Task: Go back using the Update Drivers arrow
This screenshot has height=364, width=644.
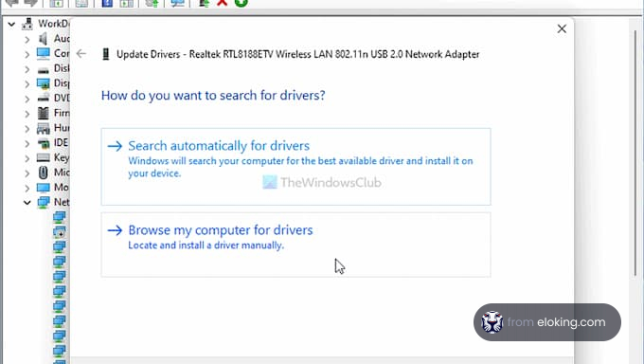Action: (x=81, y=54)
